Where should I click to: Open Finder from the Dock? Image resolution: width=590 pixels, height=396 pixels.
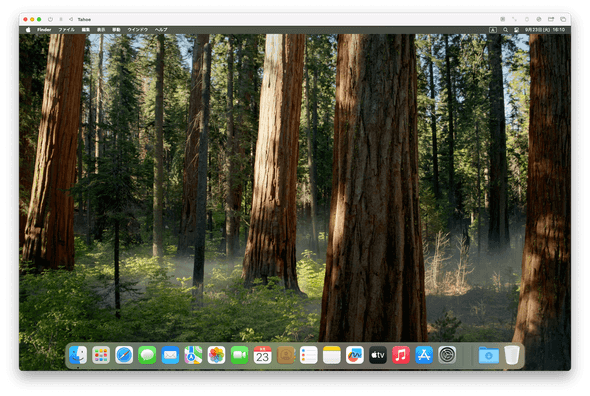[x=78, y=355]
